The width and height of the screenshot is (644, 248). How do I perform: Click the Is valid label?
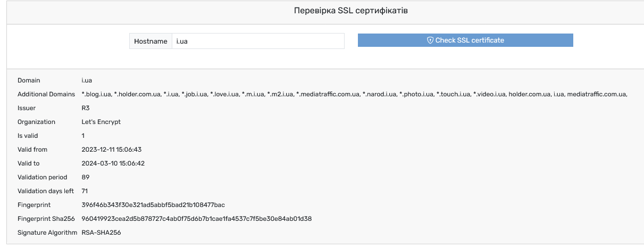(28, 136)
